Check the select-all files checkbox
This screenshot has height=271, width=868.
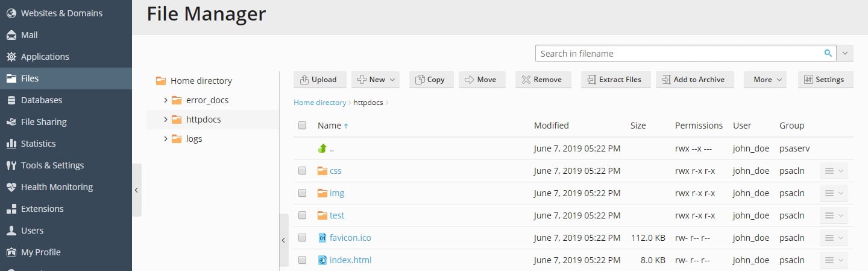coord(303,126)
